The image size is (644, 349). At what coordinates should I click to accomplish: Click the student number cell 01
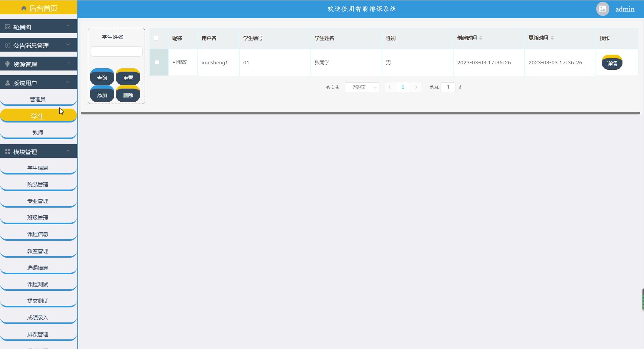[246, 62]
